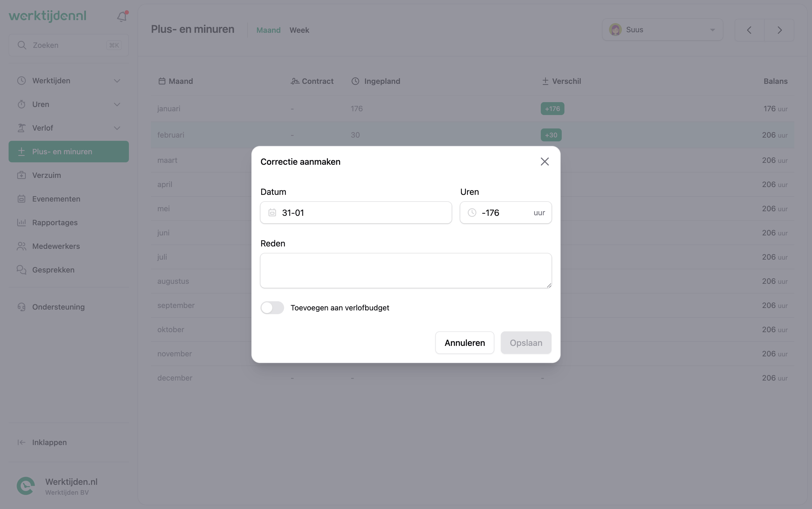Click the Opslaan button
This screenshot has width=812, height=509.
pyautogui.click(x=526, y=342)
